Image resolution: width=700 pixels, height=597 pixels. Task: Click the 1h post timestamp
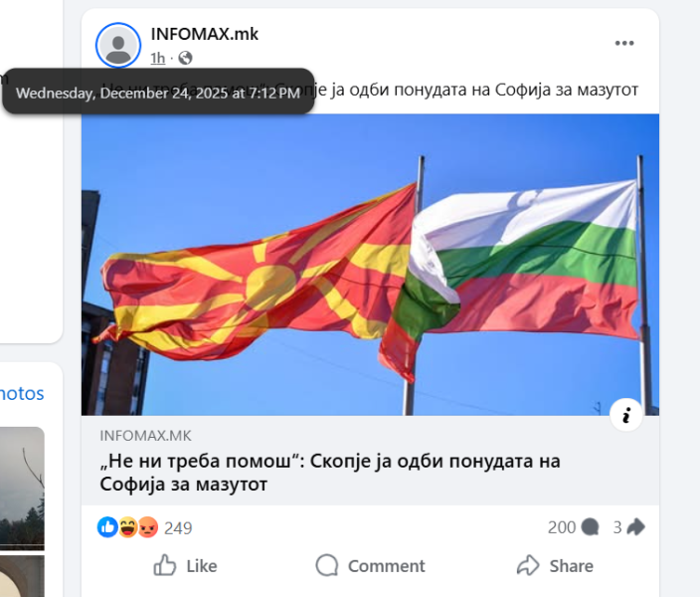[157, 58]
